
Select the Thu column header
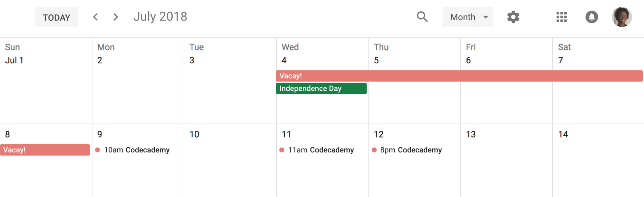coord(381,47)
